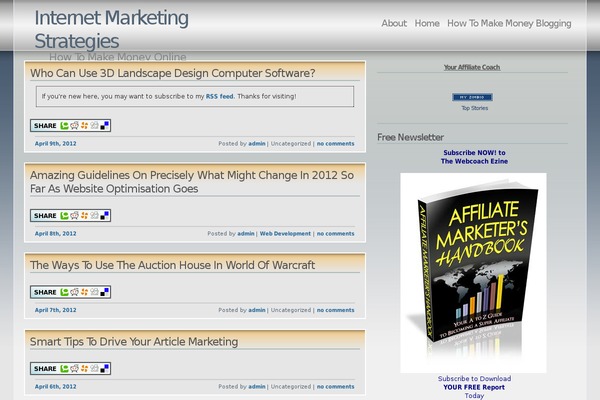Click the Reddit icon under the Website Optimisation post

coord(74,216)
